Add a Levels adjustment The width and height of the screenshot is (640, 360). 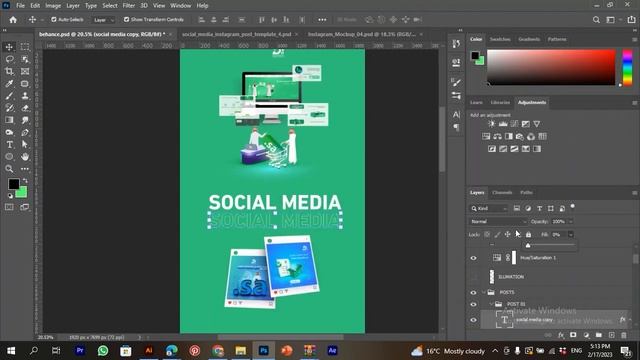pos(503,124)
